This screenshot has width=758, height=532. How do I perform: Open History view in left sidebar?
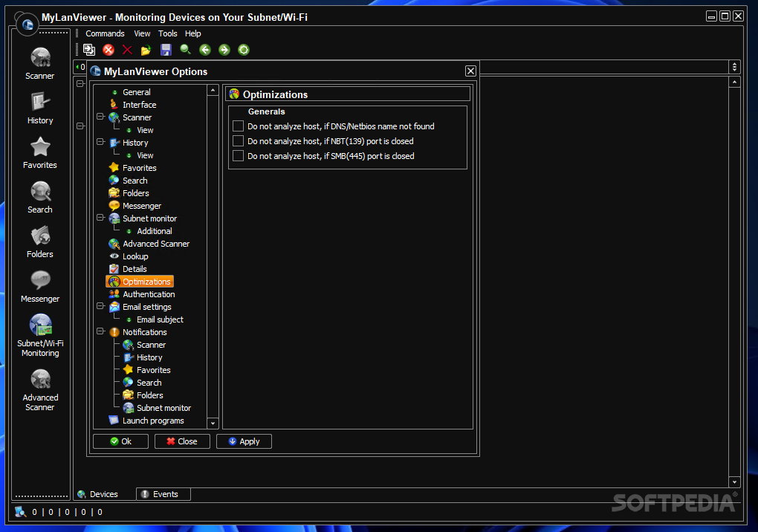(40, 108)
